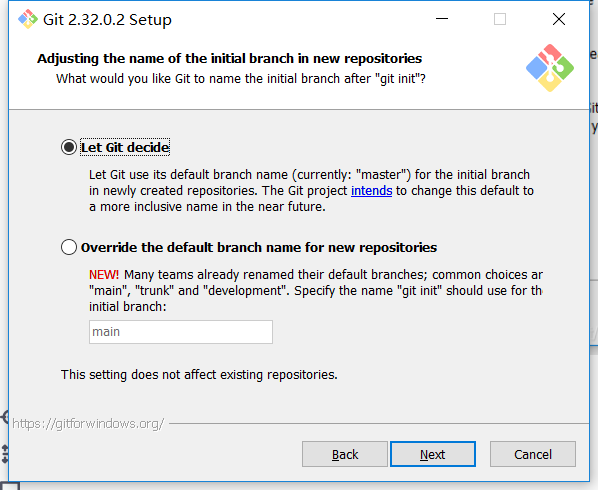
Task: Click the large Git logo in header
Action: [x=550, y=68]
